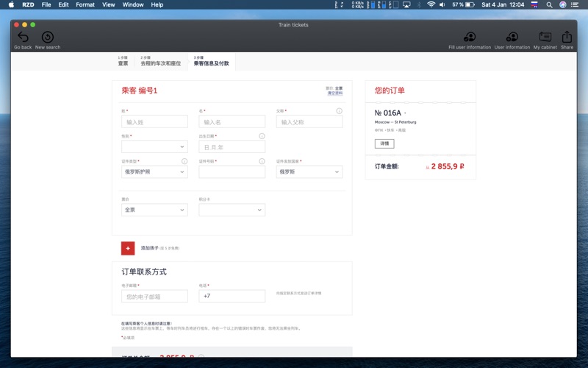Open the Spotlight search magnifier icon
588x368 pixels.
[x=549, y=4]
